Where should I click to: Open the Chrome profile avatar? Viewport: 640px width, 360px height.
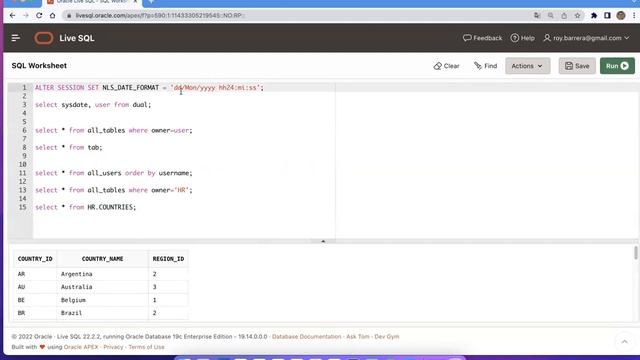pyautogui.click(x=621, y=16)
